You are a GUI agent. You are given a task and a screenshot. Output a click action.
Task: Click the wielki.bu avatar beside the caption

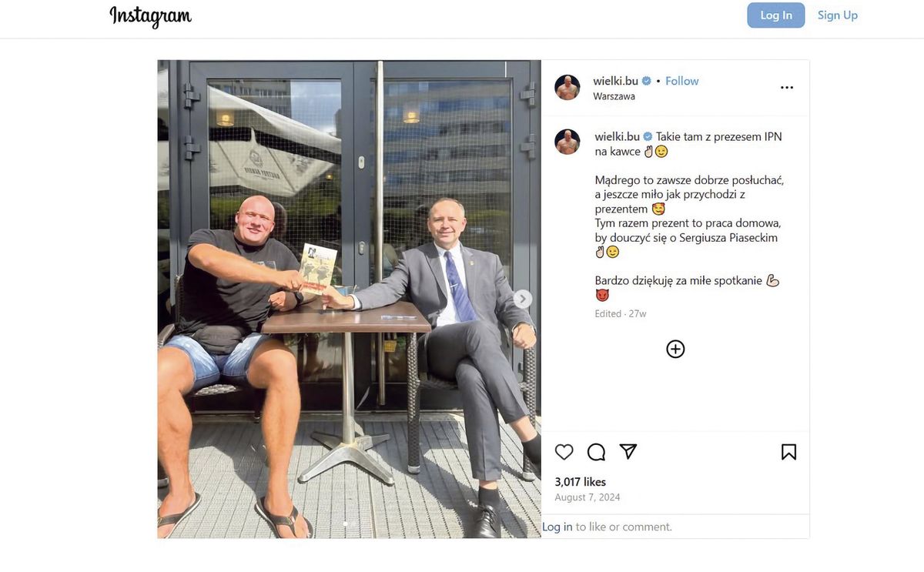(x=567, y=142)
